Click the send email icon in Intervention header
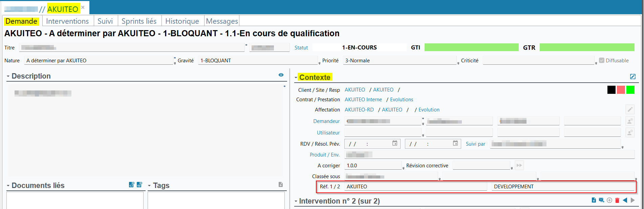Image resolution: width=644 pixels, height=209 pixels. [x=601, y=200]
